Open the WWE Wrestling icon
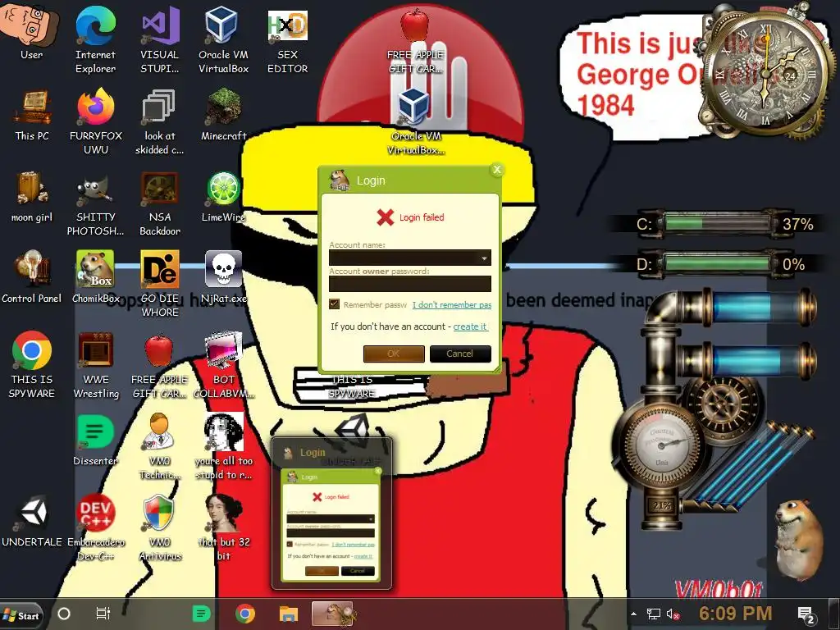Image resolution: width=840 pixels, height=630 pixels. coord(96,365)
